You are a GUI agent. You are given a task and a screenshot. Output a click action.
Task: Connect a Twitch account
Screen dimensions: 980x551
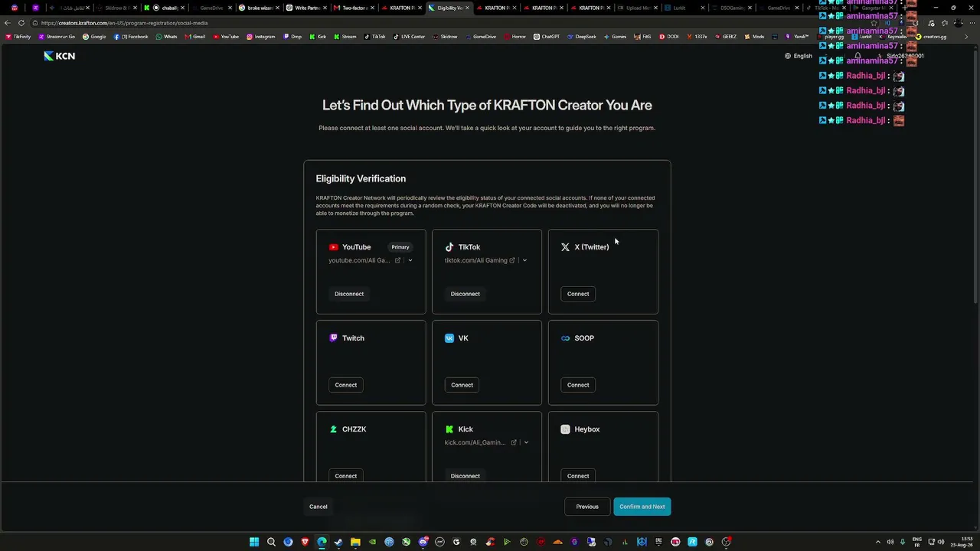(346, 385)
